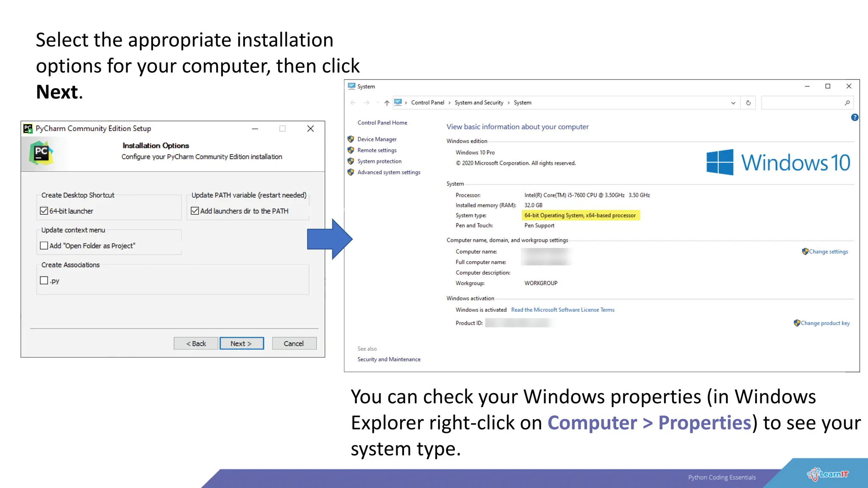Click the LearnIT logo
The image size is (868, 488).
(x=828, y=474)
